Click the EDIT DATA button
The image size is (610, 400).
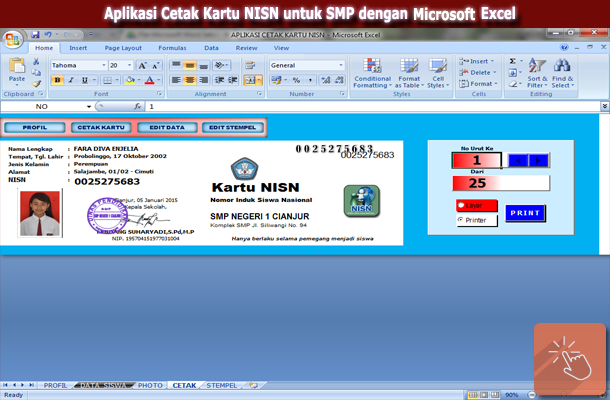(167, 127)
